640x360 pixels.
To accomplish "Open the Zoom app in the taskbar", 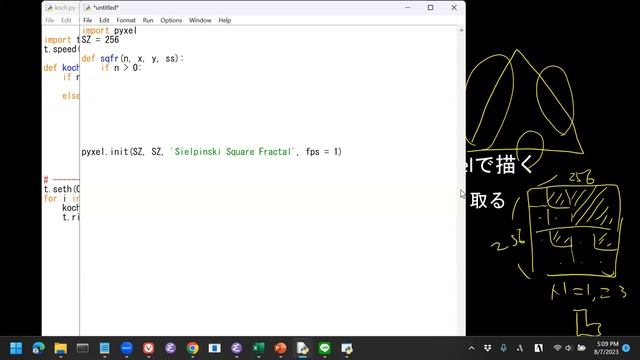I will point(127,348).
